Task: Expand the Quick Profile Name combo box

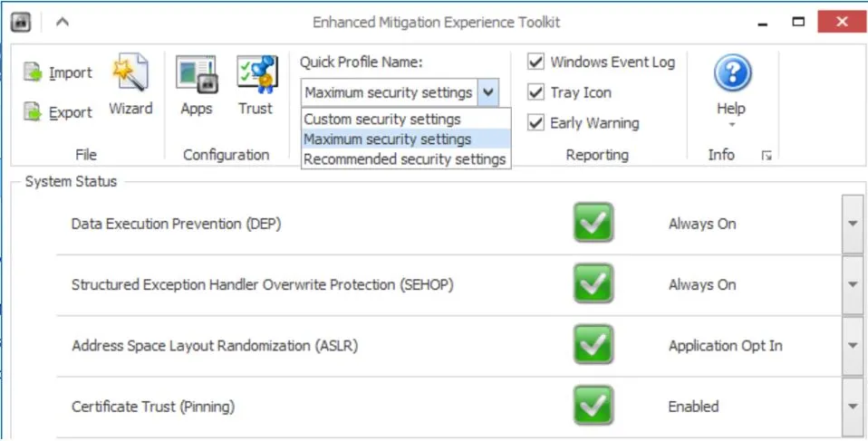Action: point(488,92)
